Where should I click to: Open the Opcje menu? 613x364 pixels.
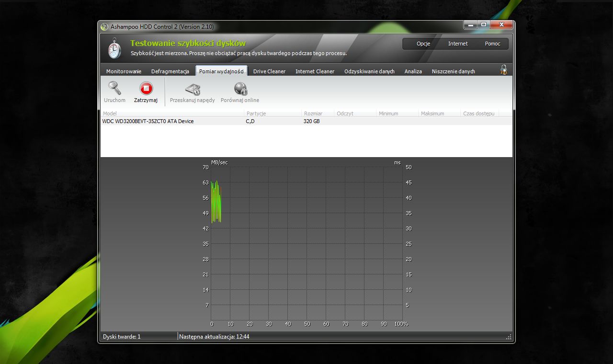(423, 44)
